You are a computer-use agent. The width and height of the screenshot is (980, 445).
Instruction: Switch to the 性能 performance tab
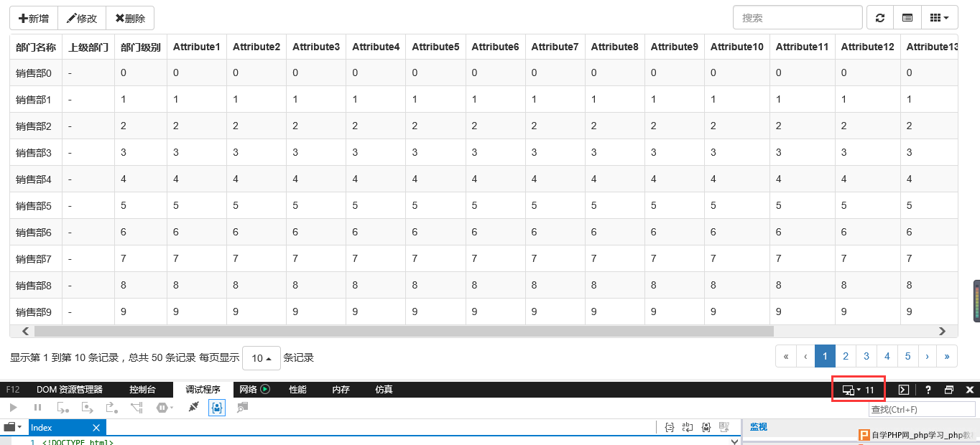(x=297, y=390)
